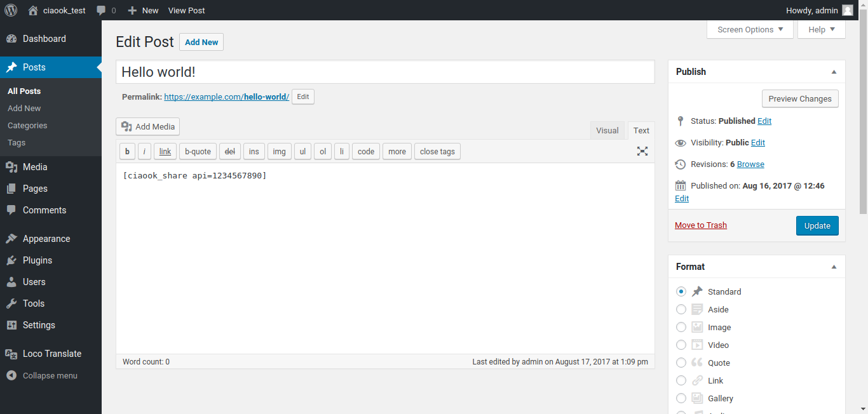The height and width of the screenshot is (414, 868).
Task: Click the Tools wrench icon
Action: coord(11,304)
